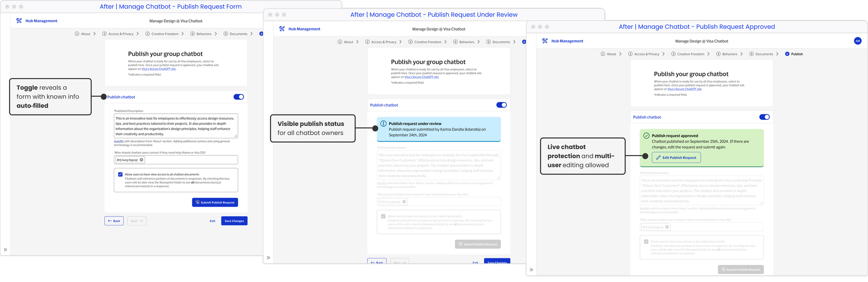The width and height of the screenshot is (868, 282).
Task: Click checkmark icon in 'Publish request approved' banner
Action: pyautogui.click(x=646, y=136)
